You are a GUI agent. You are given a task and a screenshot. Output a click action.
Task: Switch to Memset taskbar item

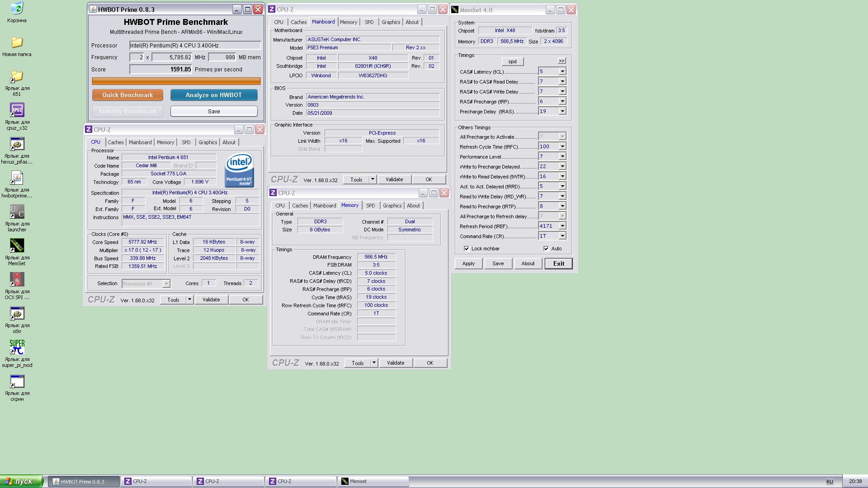373,481
